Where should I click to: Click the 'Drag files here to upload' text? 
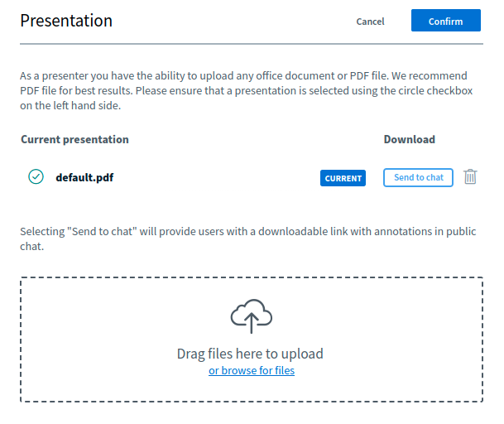point(250,354)
